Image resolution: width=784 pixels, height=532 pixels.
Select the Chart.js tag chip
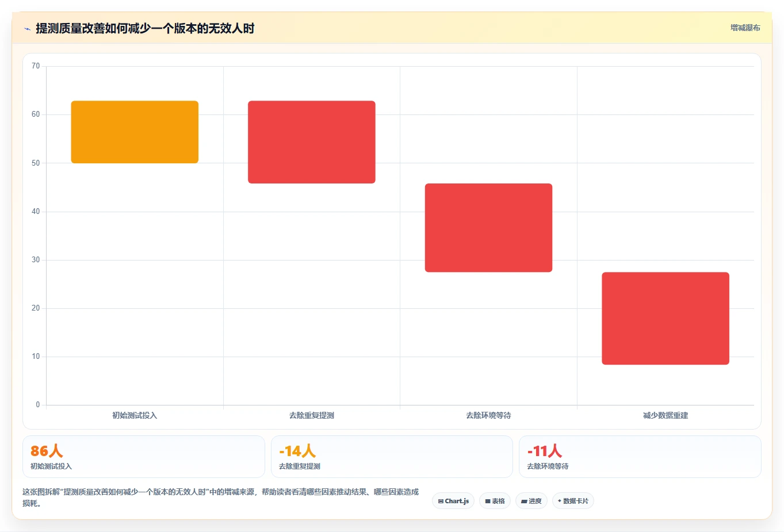coord(453,501)
